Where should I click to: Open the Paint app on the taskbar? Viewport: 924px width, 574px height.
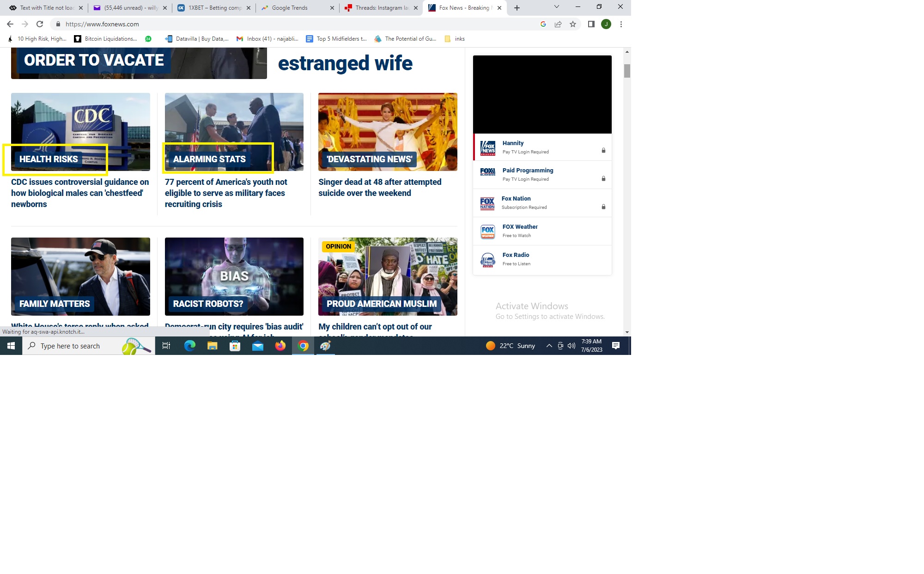pos(325,346)
